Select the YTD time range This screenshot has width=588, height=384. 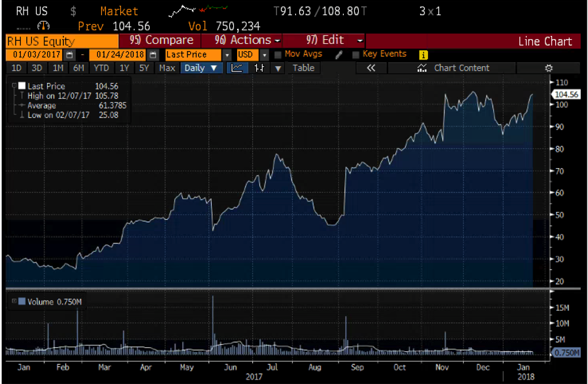pos(101,68)
